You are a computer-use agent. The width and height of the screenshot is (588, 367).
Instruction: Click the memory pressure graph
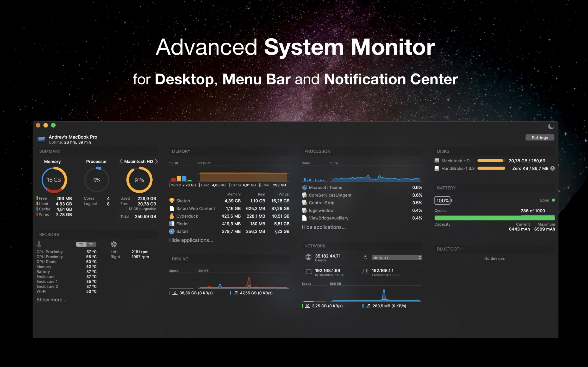[x=243, y=176]
